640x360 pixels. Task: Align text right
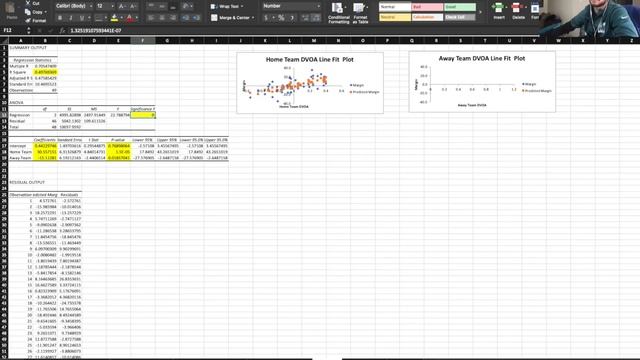pyautogui.click(x=173, y=18)
